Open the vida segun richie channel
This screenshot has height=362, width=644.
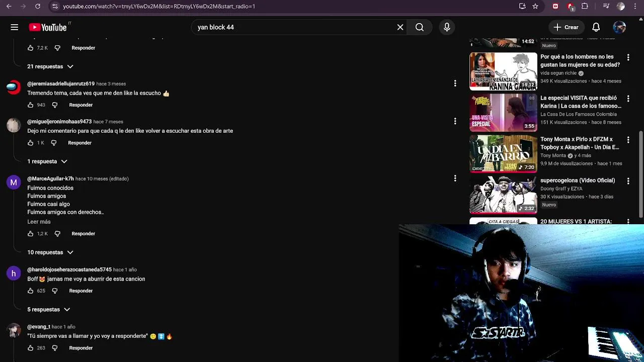click(x=558, y=73)
